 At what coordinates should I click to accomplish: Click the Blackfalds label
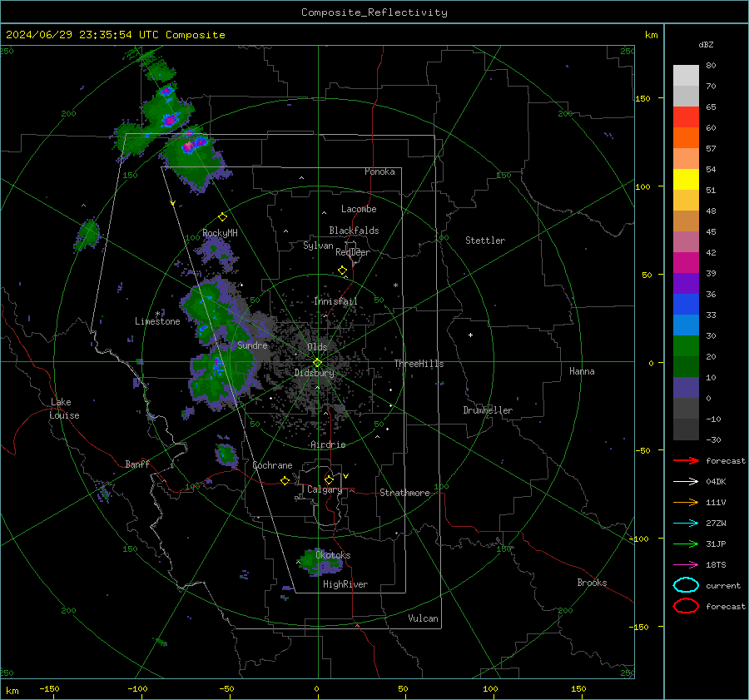[354, 231]
